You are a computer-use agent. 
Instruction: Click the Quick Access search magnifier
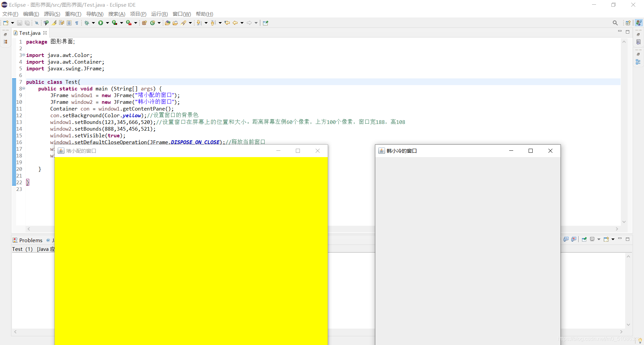click(x=615, y=23)
